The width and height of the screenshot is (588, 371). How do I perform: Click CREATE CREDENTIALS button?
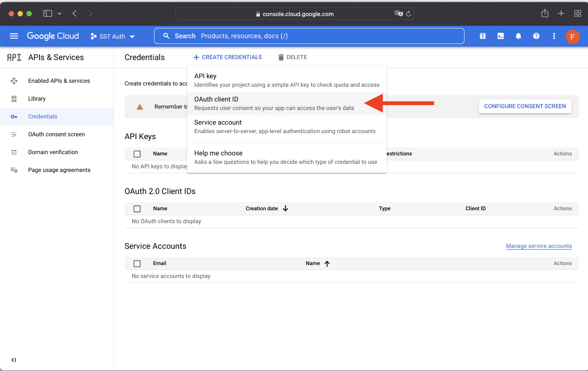(227, 57)
